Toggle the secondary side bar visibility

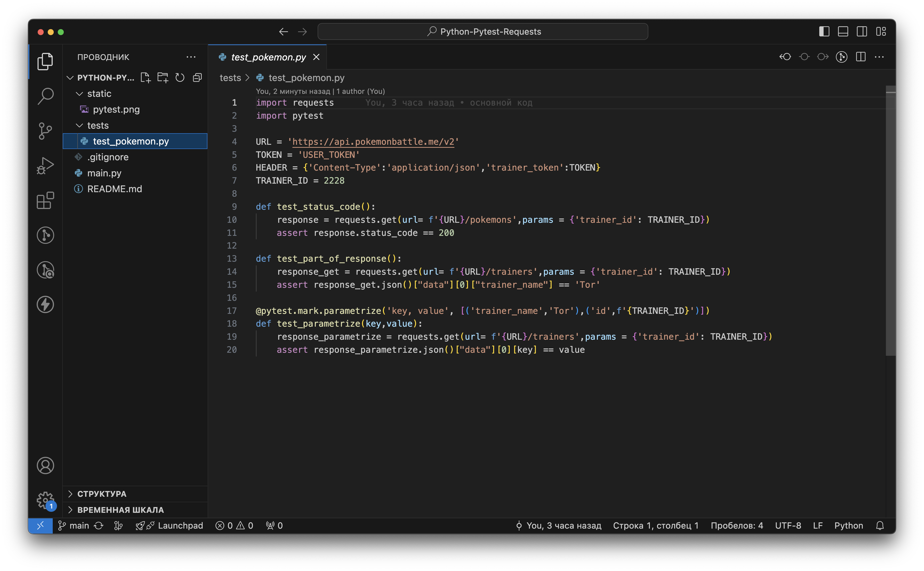pos(862,32)
